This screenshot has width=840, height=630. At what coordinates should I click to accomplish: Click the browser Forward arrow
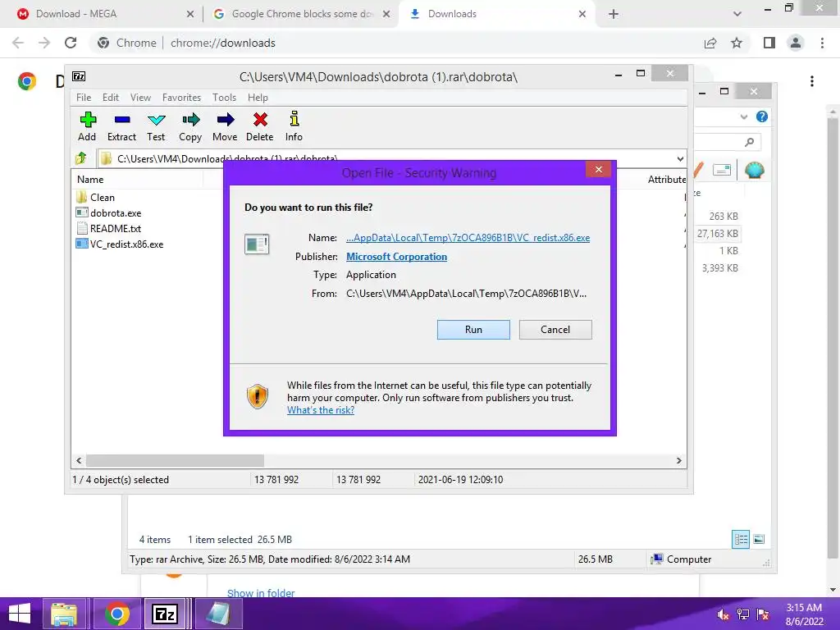pyautogui.click(x=44, y=43)
